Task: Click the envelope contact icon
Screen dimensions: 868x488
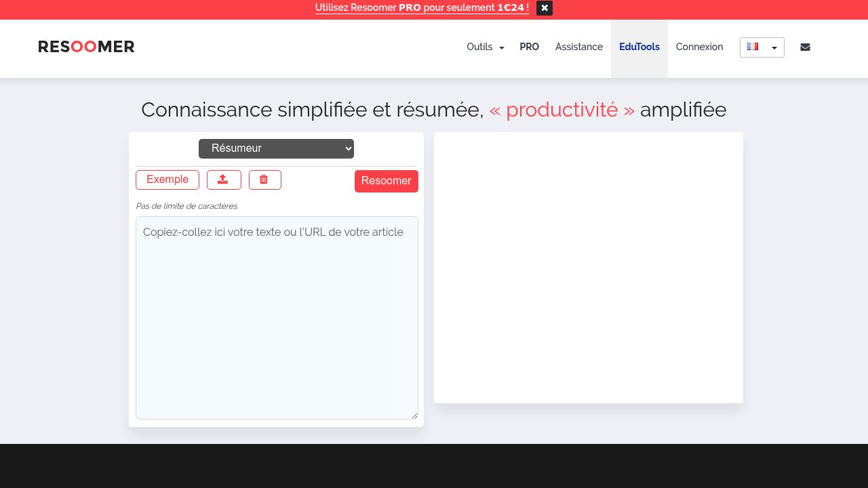Action: 805,47
